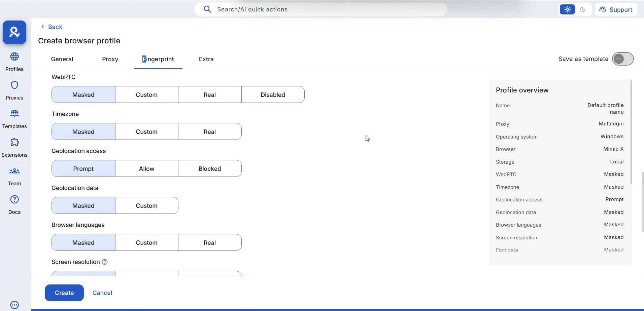Click the Templates label in sidebar

click(14, 126)
